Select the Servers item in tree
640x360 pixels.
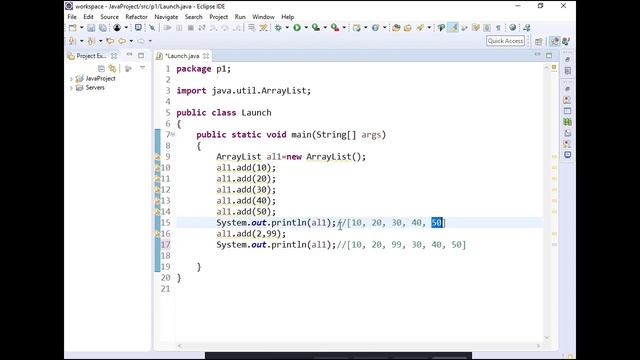click(95, 88)
